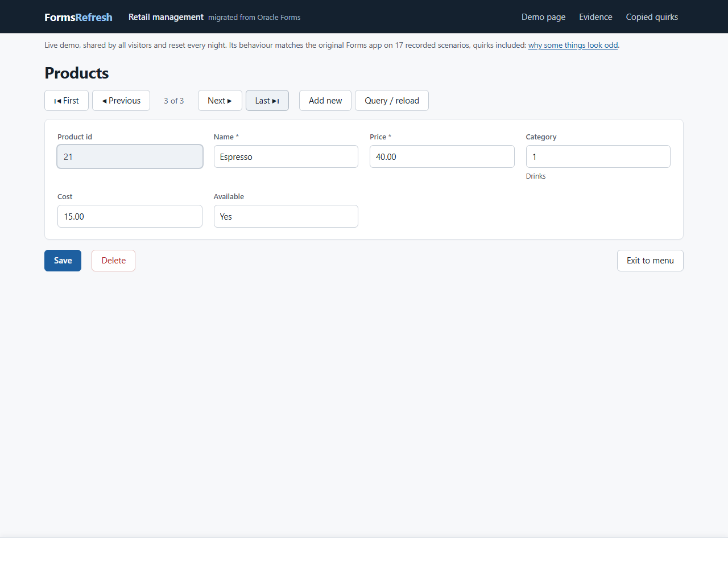The height and width of the screenshot is (569, 728).
Task: Focus the Product id field
Action: pos(130,156)
